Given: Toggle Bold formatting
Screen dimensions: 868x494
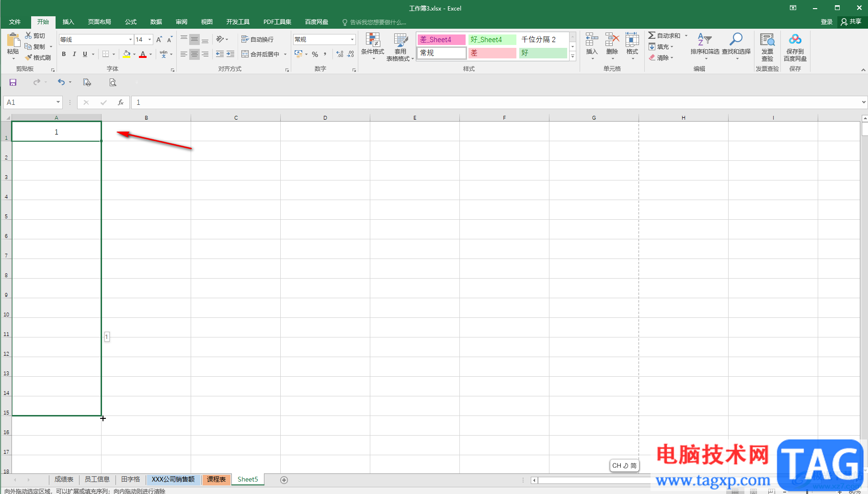Looking at the screenshot, I should [64, 54].
